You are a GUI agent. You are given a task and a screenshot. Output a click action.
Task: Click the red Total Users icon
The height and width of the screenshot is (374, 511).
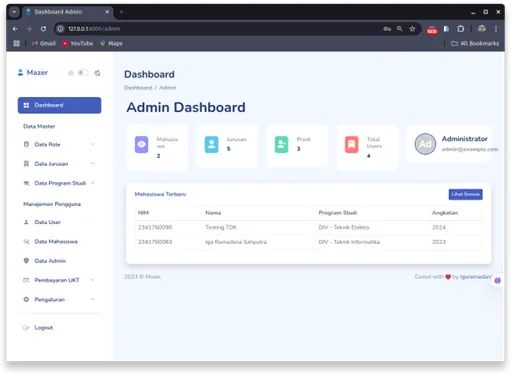click(351, 144)
